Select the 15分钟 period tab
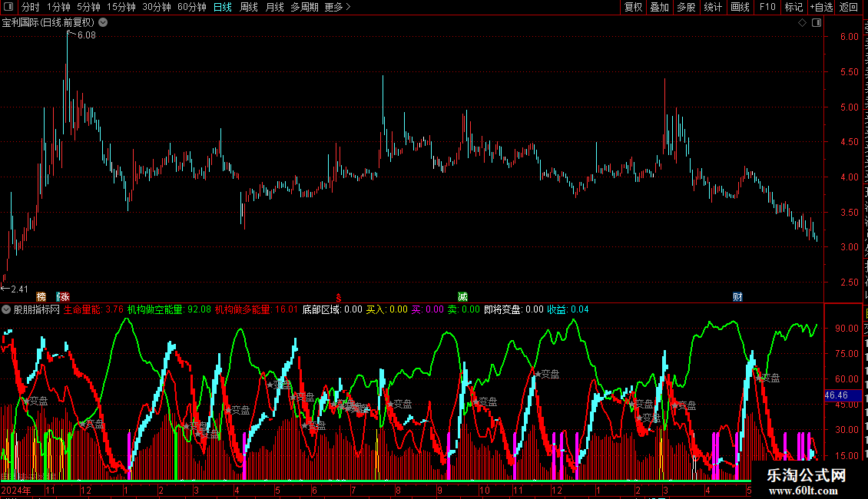The image size is (868, 499). click(x=121, y=7)
